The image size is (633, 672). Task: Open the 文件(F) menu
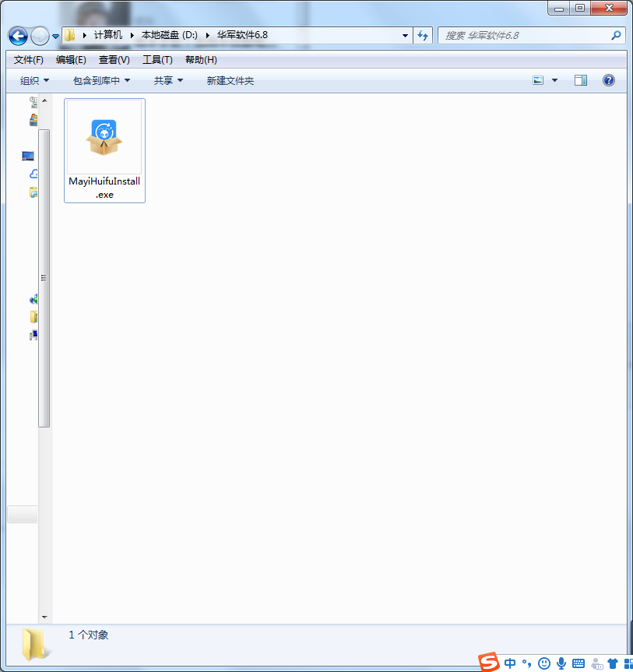click(x=28, y=60)
